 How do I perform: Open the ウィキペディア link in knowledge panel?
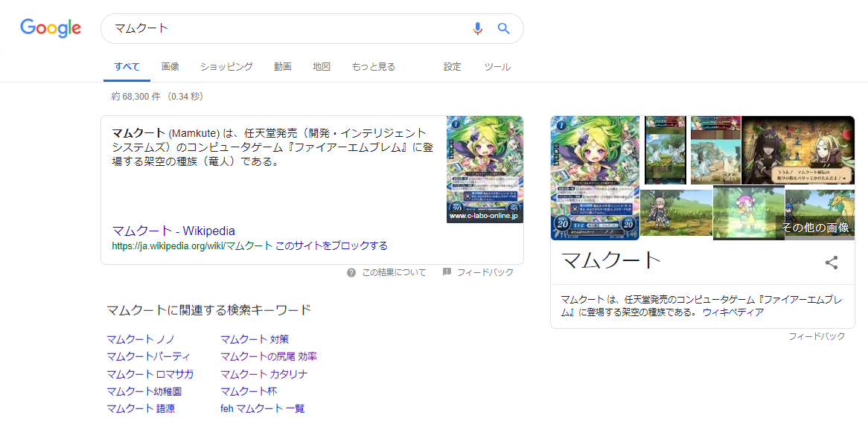pos(733,312)
